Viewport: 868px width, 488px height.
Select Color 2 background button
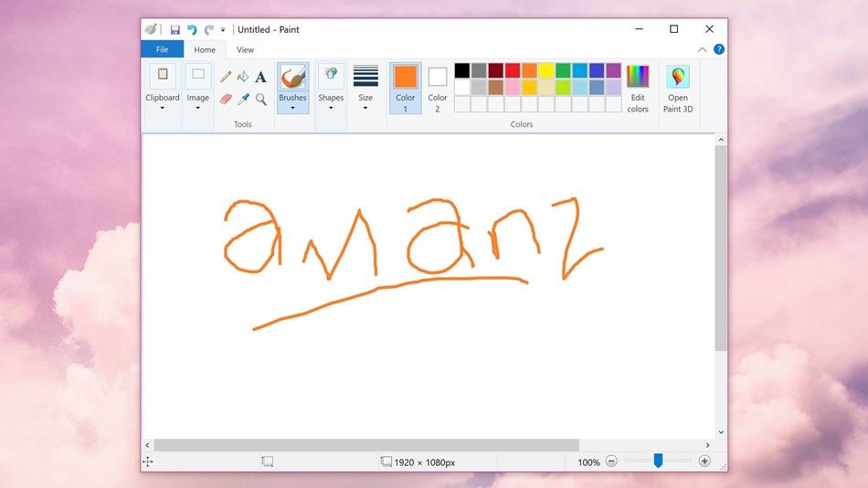pyautogui.click(x=438, y=88)
